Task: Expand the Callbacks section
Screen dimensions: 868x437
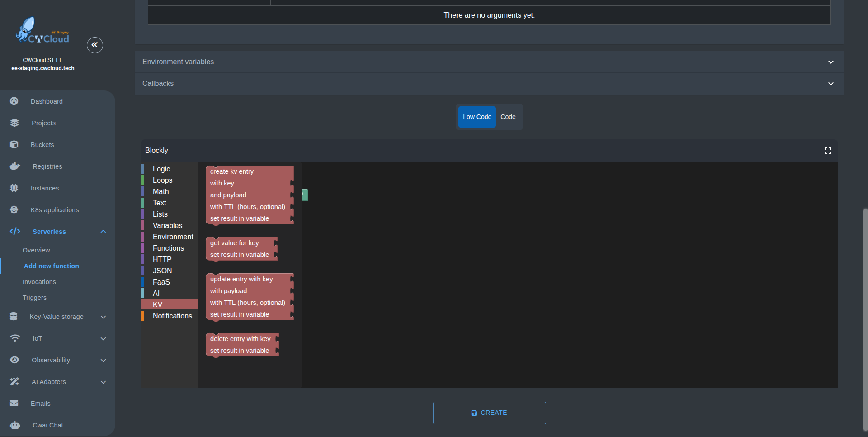Action: pyautogui.click(x=489, y=84)
